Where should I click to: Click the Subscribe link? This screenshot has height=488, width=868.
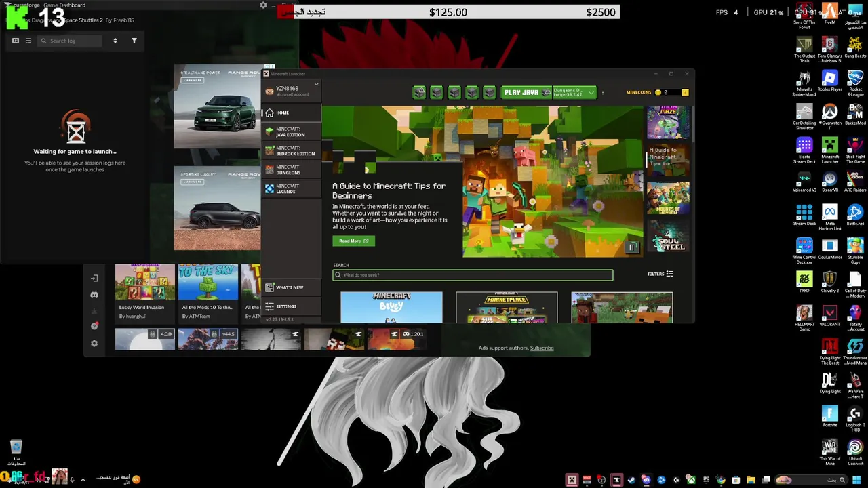542,348
